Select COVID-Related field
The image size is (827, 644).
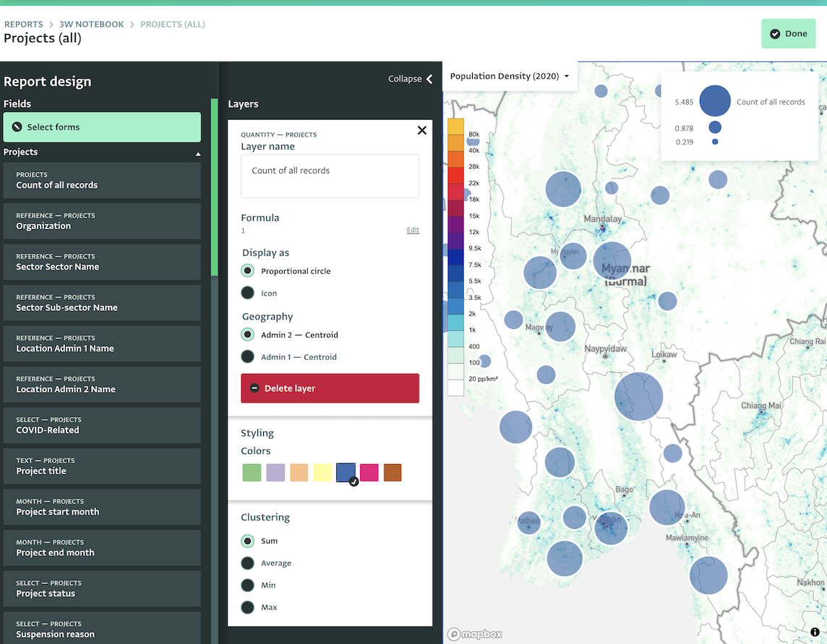(102, 426)
